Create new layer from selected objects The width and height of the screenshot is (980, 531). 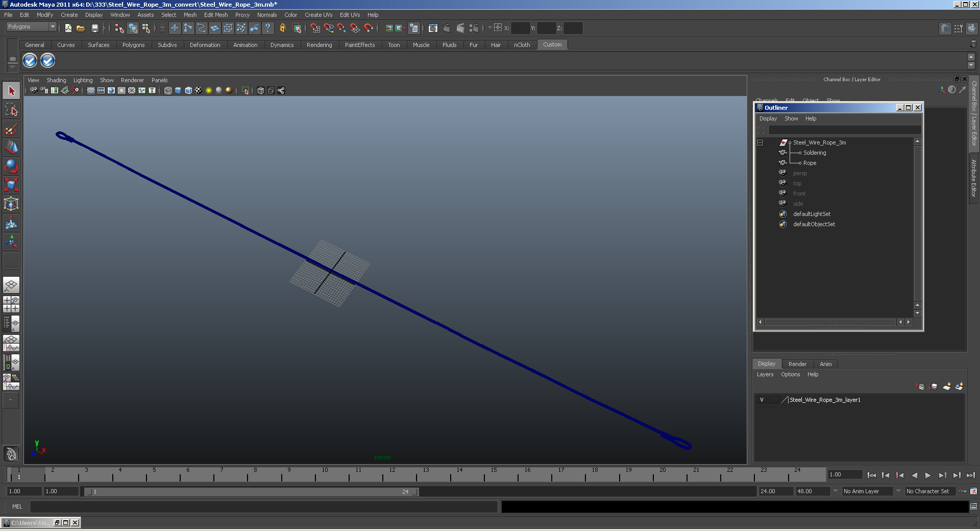click(959, 387)
